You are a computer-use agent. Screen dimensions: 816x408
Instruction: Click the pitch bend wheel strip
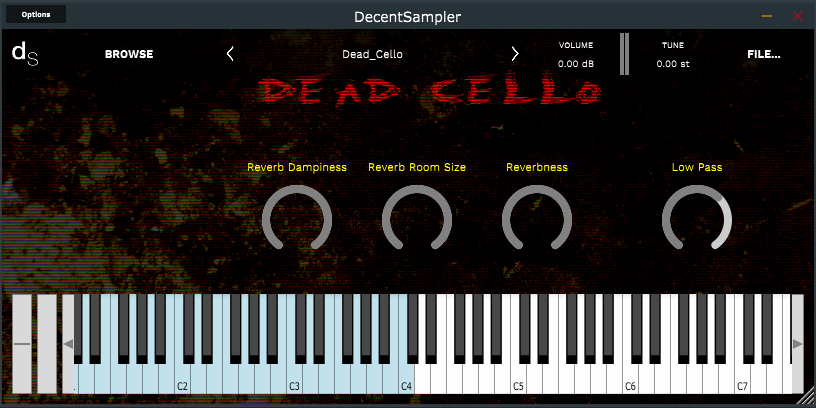22,343
